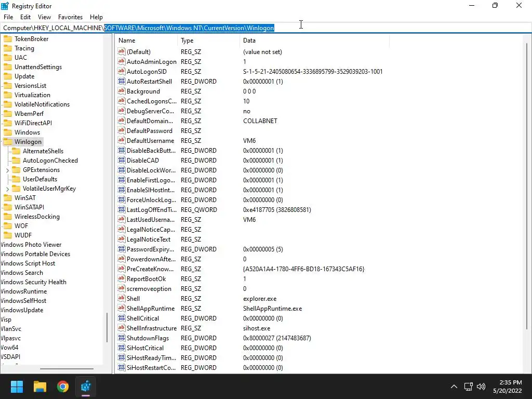Select the Tracing key
Screen dimensions: 532x399
24,48
